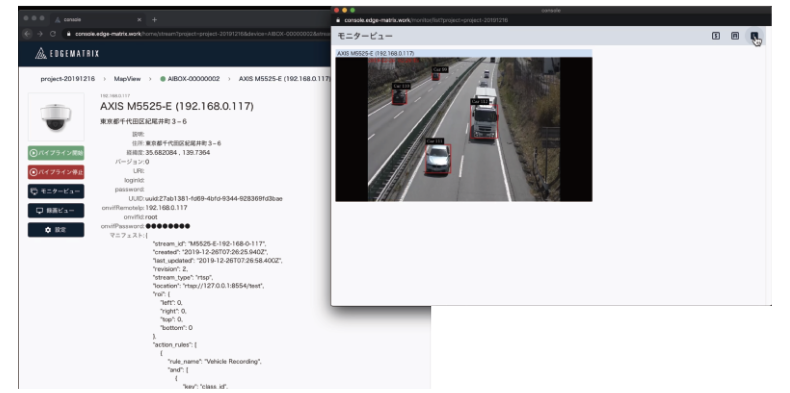Select MapView in the breadcrumb
This screenshot has width=790, height=393.
click(x=127, y=79)
